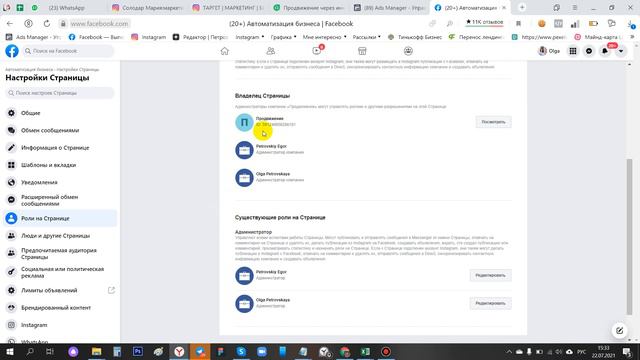Expand the account dropdown arrow
This screenshot has height=360, width=640.
pyautogui.click(x=621, y=51)
